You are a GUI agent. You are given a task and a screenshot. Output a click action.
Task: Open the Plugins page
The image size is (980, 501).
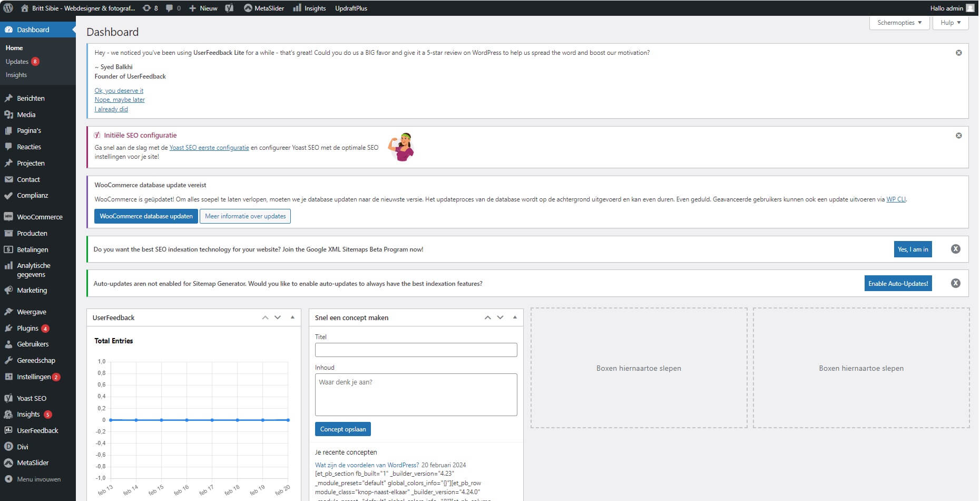[x=26, y=328]
